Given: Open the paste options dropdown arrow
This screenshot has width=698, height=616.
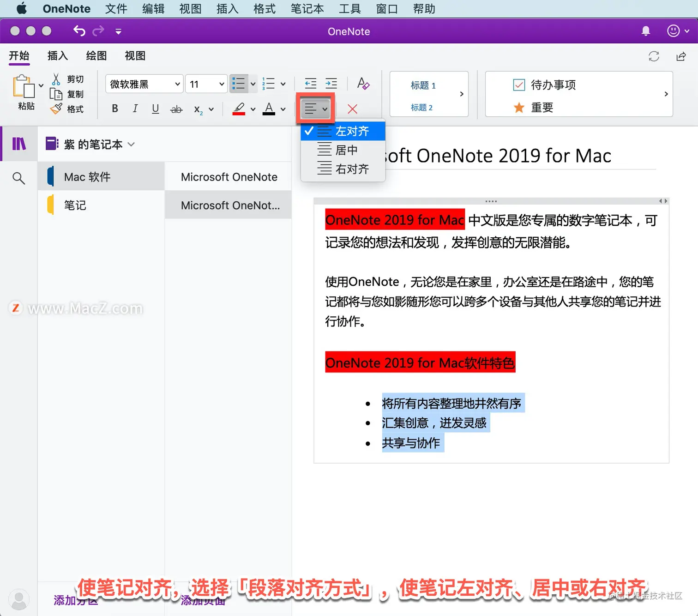Looking at the screenshot, I should [41, 85].
